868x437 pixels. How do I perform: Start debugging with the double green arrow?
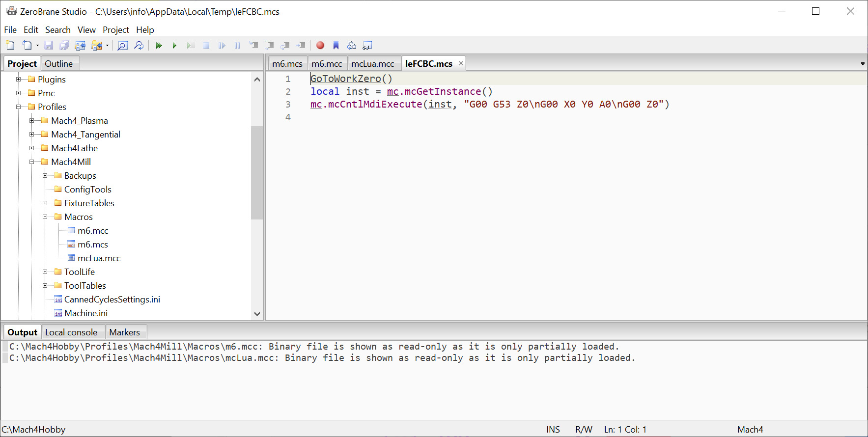coord(159,45)
